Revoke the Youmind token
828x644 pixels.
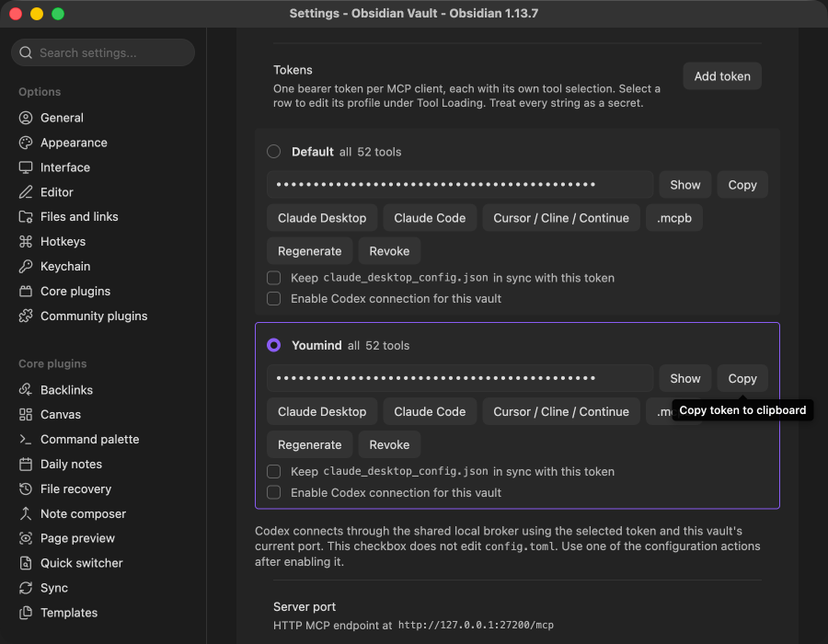tap(389, 445)
